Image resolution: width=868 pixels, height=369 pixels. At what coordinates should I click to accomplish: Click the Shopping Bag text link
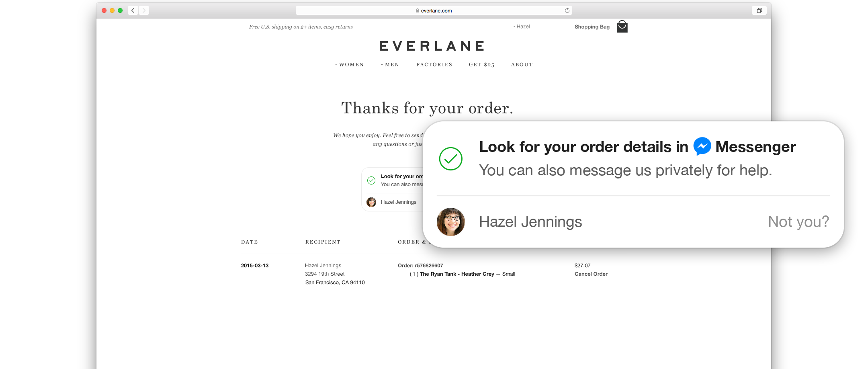click(592, 27)
